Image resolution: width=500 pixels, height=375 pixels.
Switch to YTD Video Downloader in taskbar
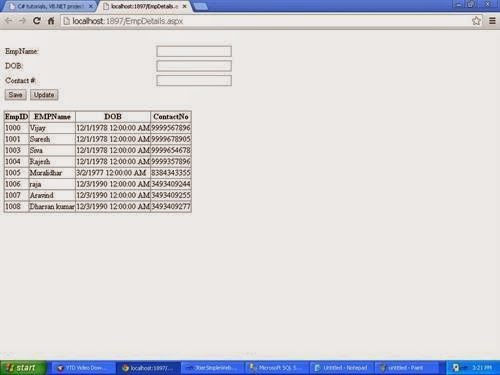(82, 368)
